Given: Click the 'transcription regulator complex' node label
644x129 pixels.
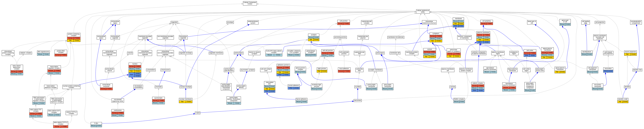Looking at the screenshot, I should tap(54, 67).
